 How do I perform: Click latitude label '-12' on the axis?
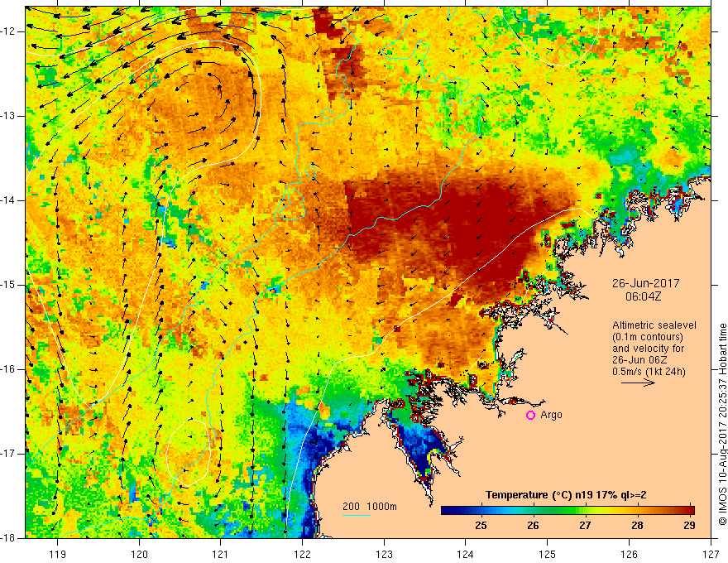tap(8, 31)
